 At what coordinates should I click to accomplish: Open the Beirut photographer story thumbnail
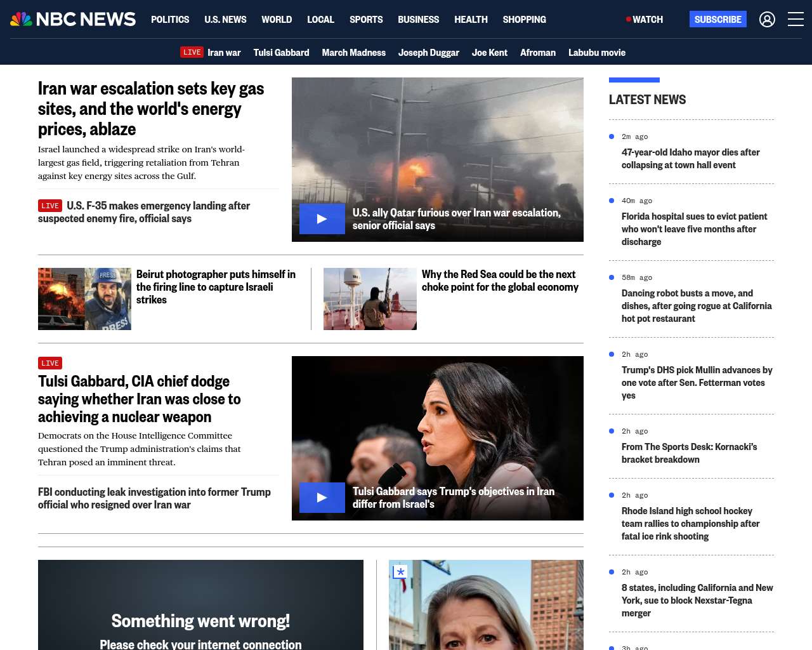point(84,299)
